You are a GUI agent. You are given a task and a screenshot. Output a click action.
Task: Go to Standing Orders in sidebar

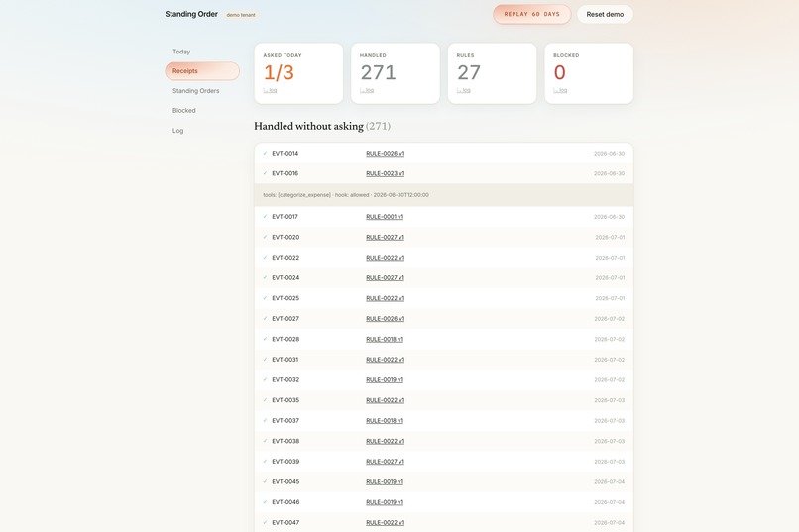pos(195,91)
